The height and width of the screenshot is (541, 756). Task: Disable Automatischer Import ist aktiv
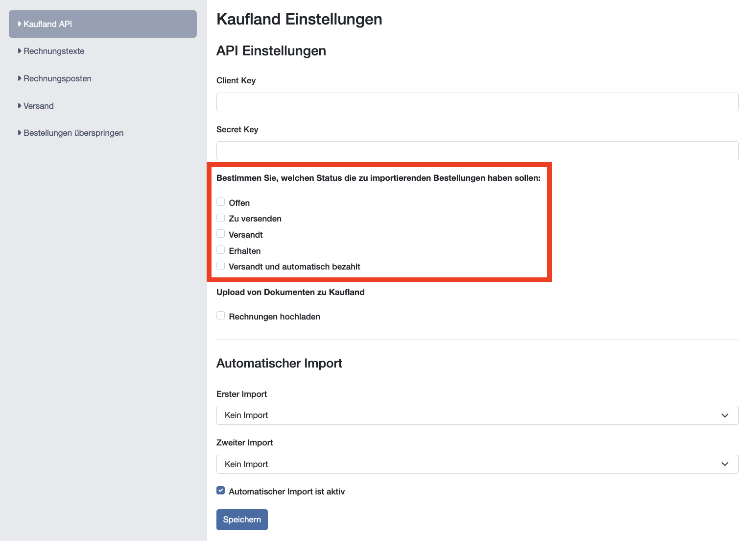[221, 491]
